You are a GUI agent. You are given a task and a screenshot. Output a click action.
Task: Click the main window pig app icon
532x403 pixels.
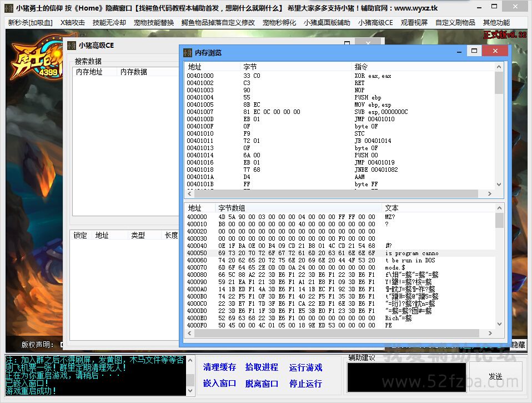[8, 8]
